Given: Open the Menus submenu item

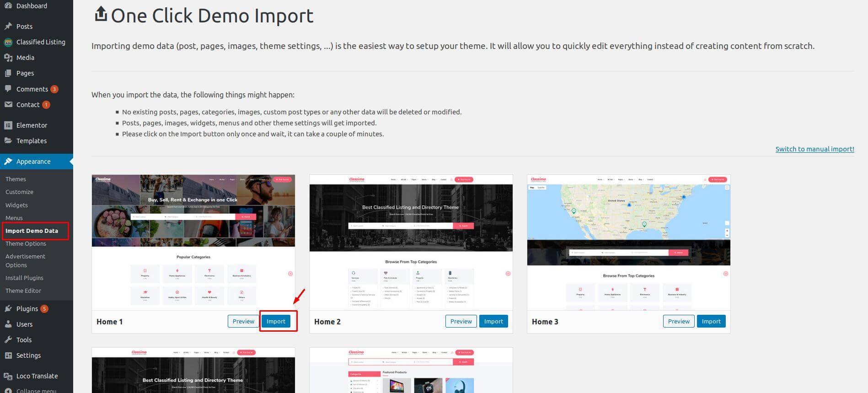Looking at the screenshot, I should click(x=14, y=218).
